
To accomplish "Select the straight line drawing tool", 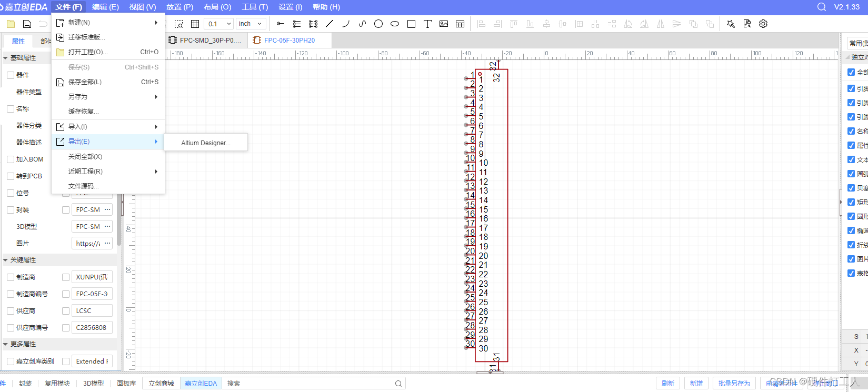I will coord(330,24).
